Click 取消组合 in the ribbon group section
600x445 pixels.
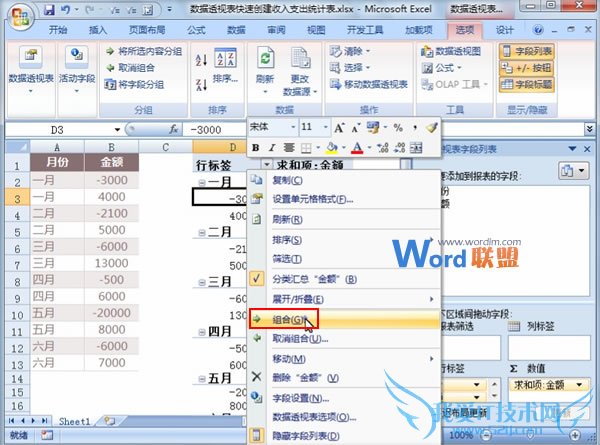[130, 68]
